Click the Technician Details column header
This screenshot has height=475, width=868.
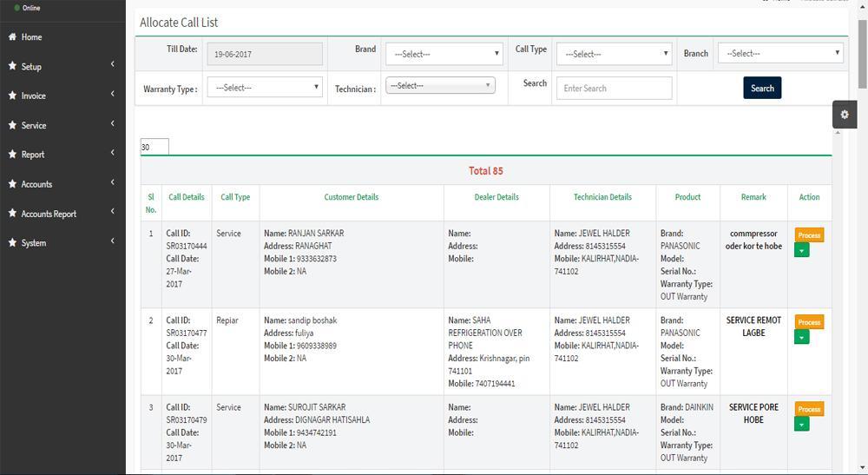coord(603,197)
